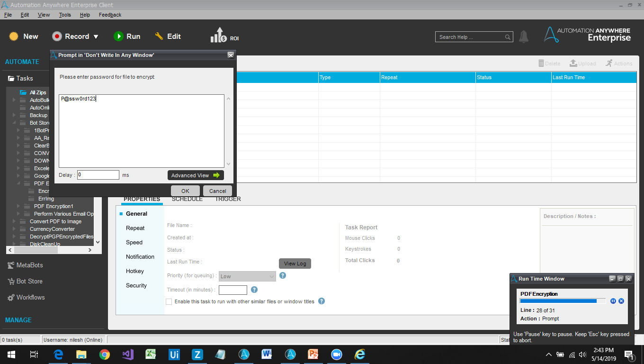Image resolution: width=644 pixels, height=364 pixels.
Task: Click the Actions running-man icon
Action: pyautogui.click(x=609, y=63)
